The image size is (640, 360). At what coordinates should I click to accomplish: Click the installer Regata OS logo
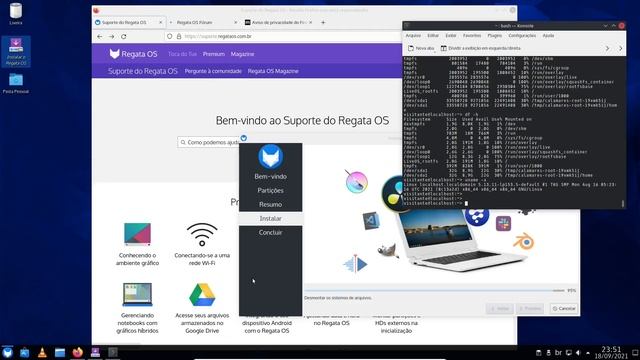pyautogui.click(x=271, y=157)
